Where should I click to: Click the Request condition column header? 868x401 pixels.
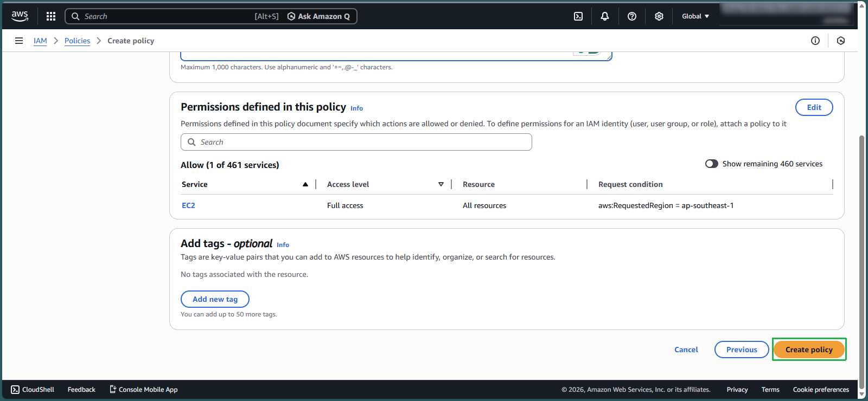click(x=630, y=184)
